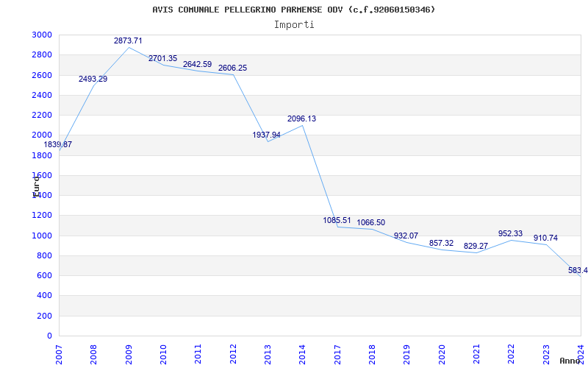This screenshot has height=368, width=588.
Task: Click the y-axis value 1800
Action: click(43, 155)
